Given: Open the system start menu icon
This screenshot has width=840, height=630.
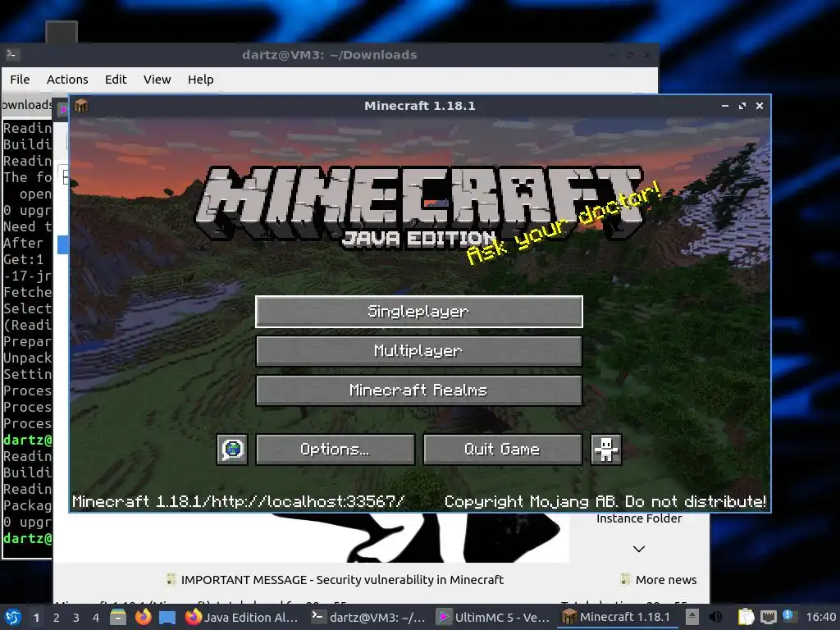Looking at the screenshot, I should pyautogui.click(x=13, y=617).
